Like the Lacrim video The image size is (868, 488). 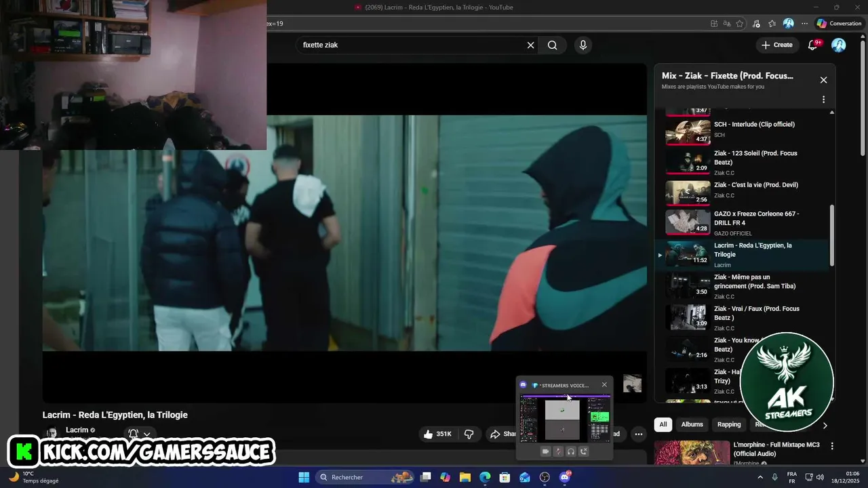(x=437, y=434)
